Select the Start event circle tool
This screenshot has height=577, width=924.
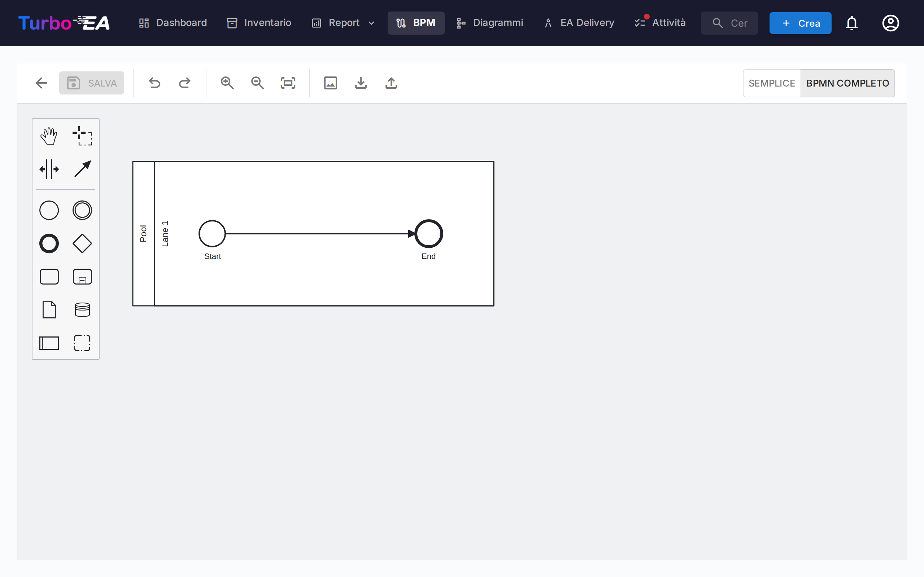point(48,210)
